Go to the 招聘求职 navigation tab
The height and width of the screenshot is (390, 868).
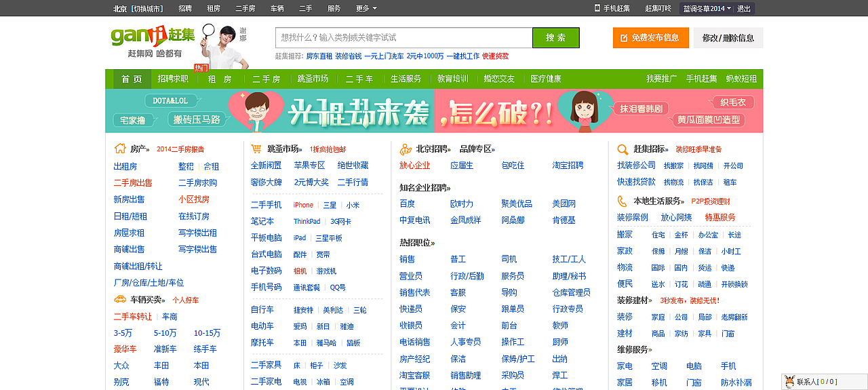click(173, 79)
